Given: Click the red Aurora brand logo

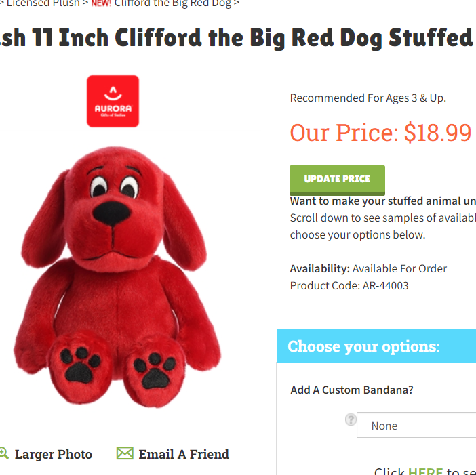Looking at the screenshot, I should click(113, 101).
